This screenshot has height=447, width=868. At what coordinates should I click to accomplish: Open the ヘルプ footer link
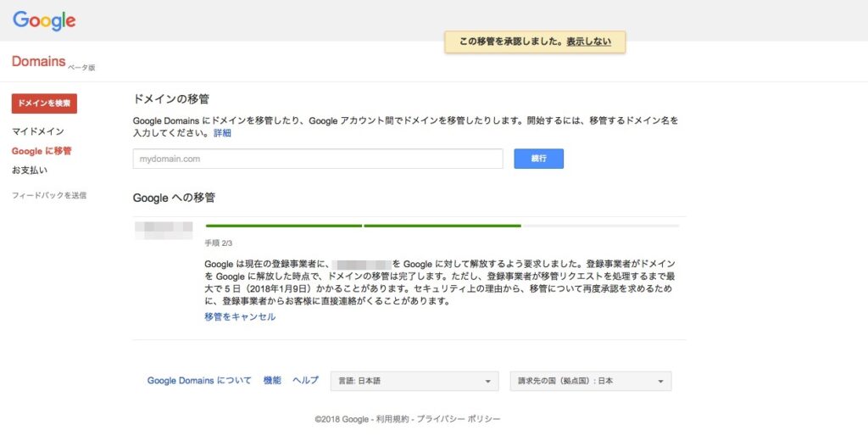[x=305, y=381]
